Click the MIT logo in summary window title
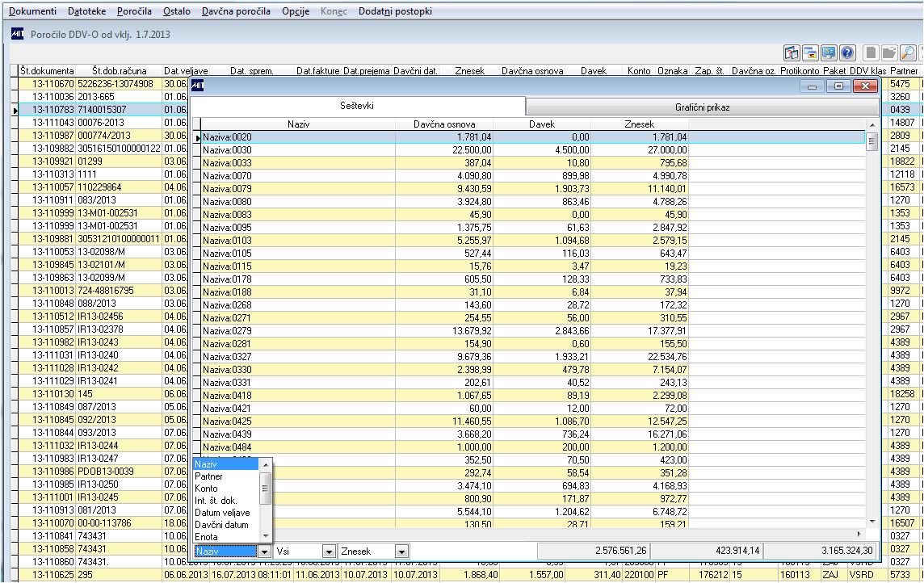924x583 pixels. (x=197, y=86)
